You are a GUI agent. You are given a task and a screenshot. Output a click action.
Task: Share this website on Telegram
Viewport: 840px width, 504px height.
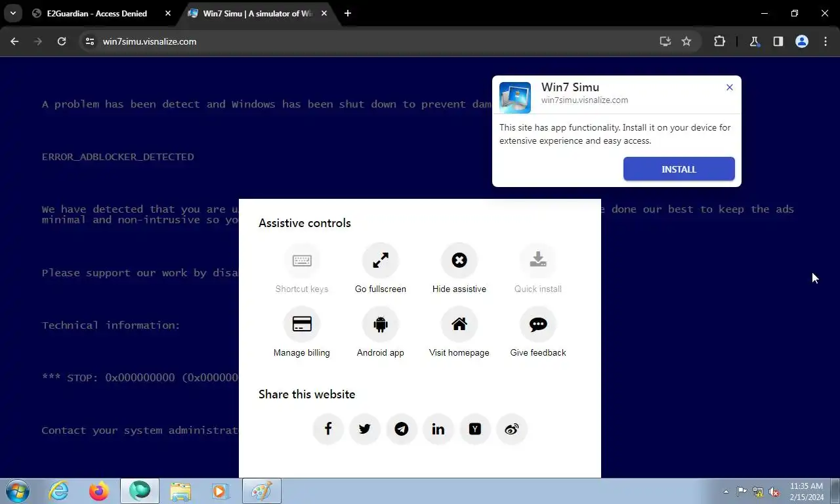[402, 429]
